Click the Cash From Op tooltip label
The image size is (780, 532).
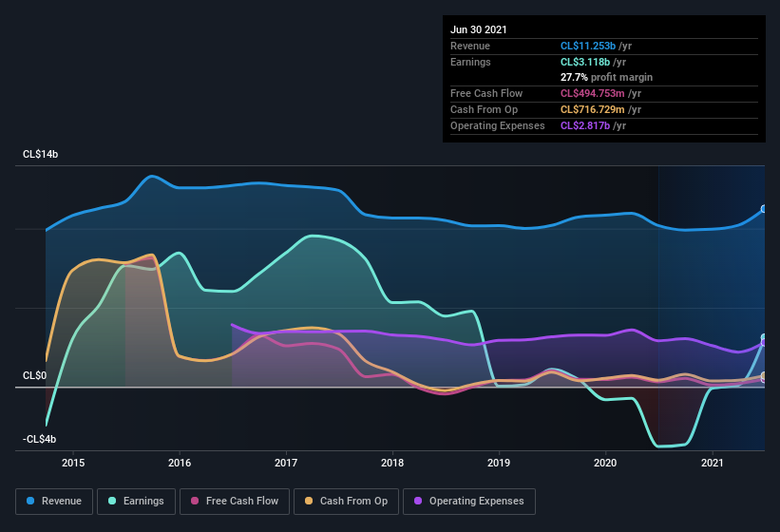484,109
